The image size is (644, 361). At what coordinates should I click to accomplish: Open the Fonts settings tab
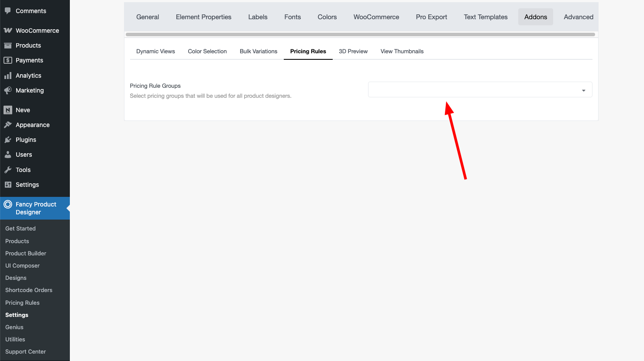point(293,17)
